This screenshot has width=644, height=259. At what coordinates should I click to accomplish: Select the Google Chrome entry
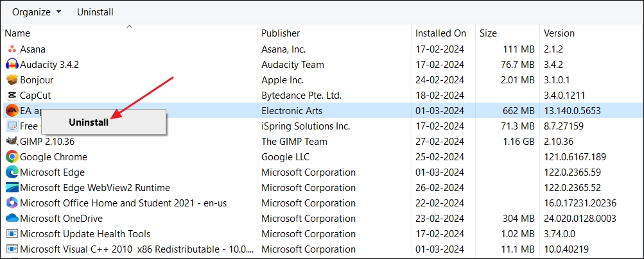(53, 157)
